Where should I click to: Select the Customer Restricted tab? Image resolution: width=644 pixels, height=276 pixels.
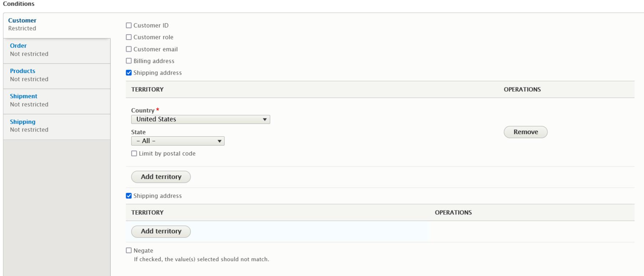click(x=57, y=25)
